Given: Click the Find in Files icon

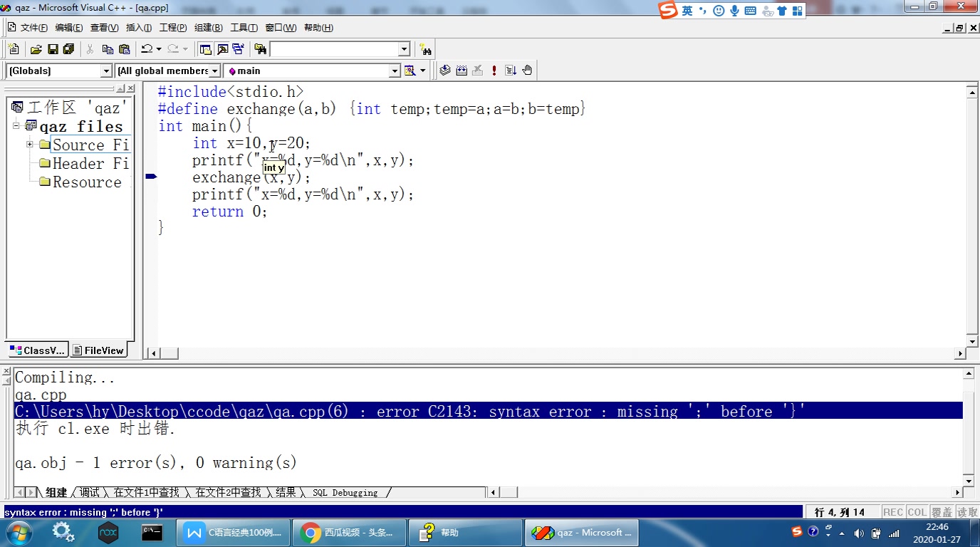Looking at the screenshot, I should [x=260, y=49].
